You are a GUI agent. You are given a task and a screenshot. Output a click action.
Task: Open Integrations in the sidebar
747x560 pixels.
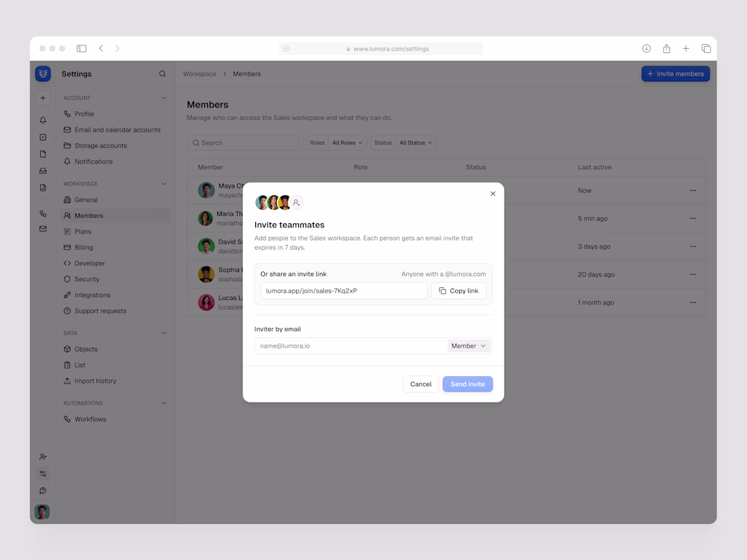click(115, 295)
